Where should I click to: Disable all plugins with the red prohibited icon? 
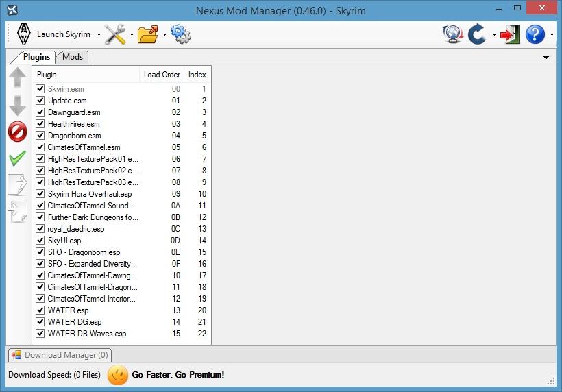click(x=17, y=132)
